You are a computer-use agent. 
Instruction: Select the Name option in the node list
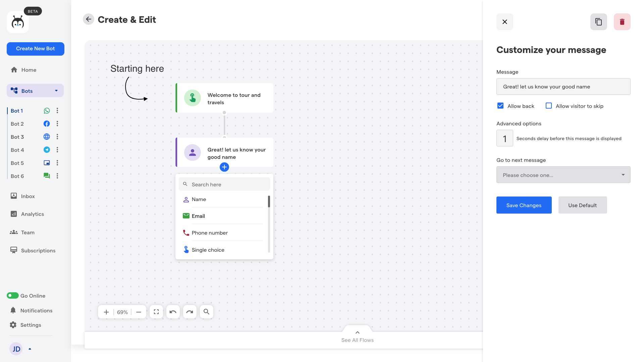coord(223,199)
